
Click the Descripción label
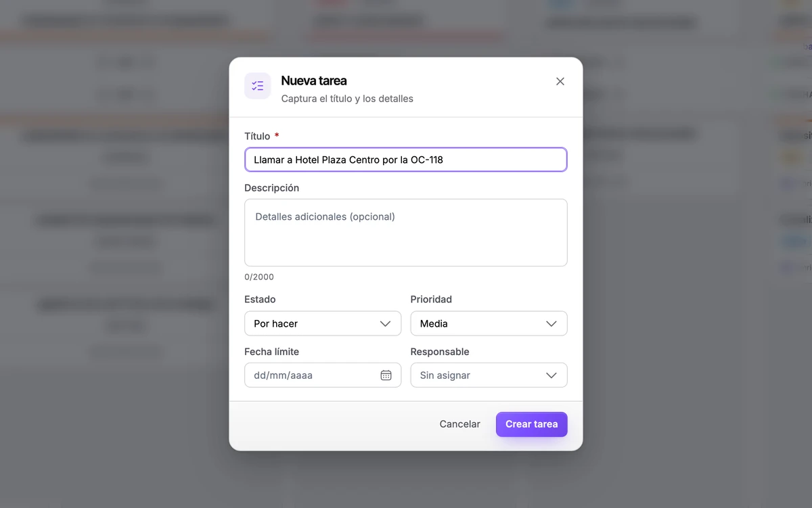coord(271,187)
